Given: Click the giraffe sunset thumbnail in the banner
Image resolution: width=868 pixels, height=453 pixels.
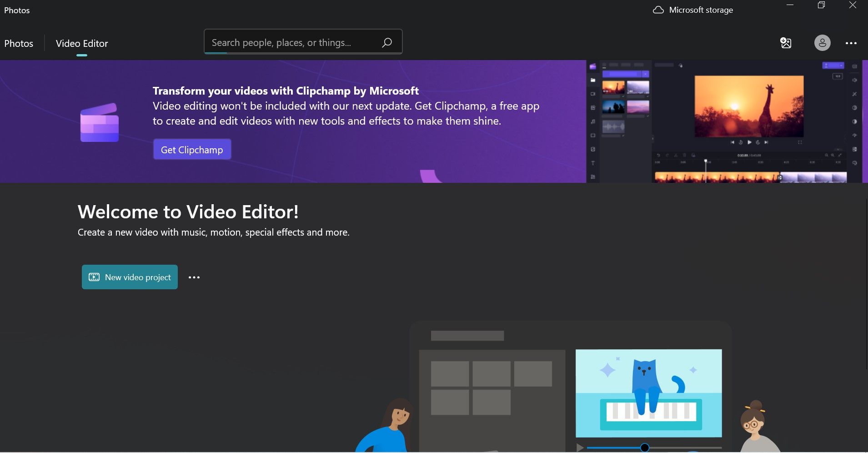Looking at the screenshot, I should [613, 87].
